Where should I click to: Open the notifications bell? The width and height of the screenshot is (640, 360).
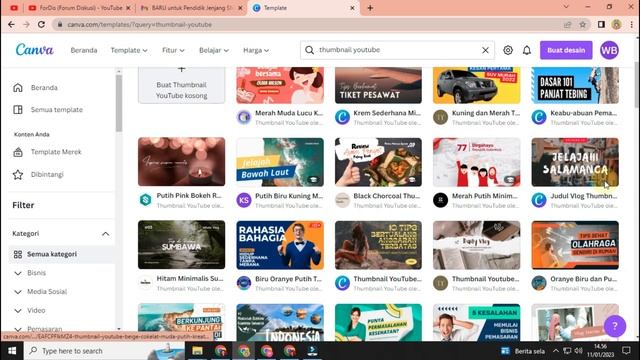click(x=527, y=50)
